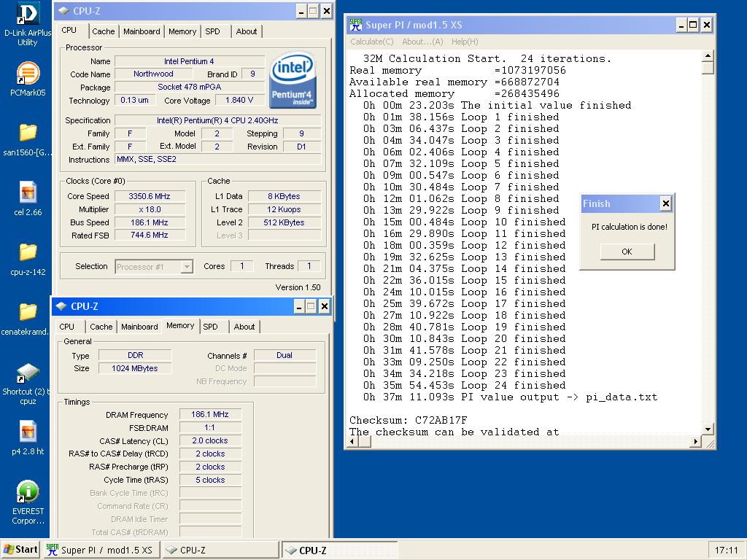Switch to Mainboard tab in top CPU-Z
The width and height of the screenshot is (747, 560).
[x=142, y=31]
